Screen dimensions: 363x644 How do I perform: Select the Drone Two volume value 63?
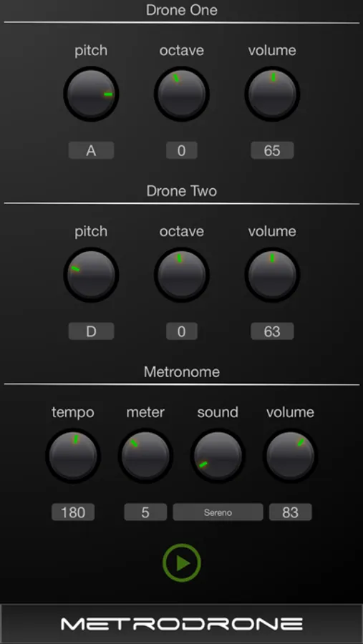[x=272, y=331]
